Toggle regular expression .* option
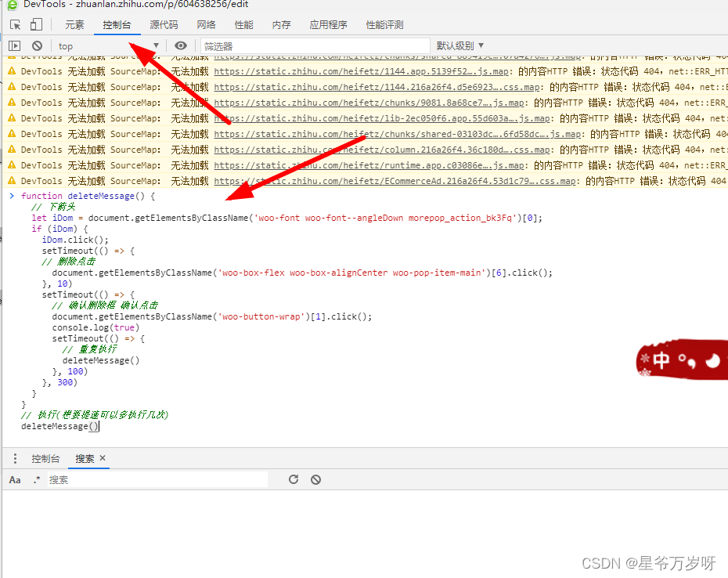Image resolution: width=728 pixels, height=578 pixels. click(37, 479)
